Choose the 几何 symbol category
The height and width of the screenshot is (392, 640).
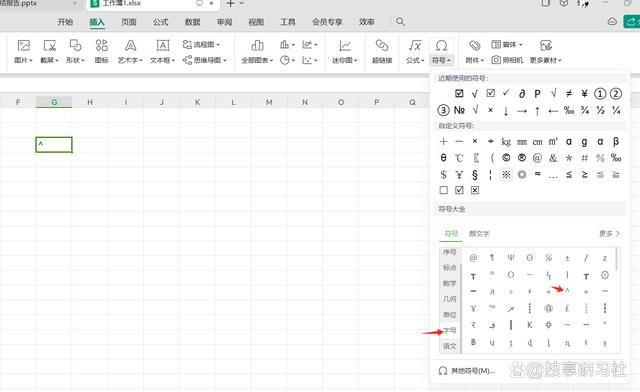click(449, 299)
